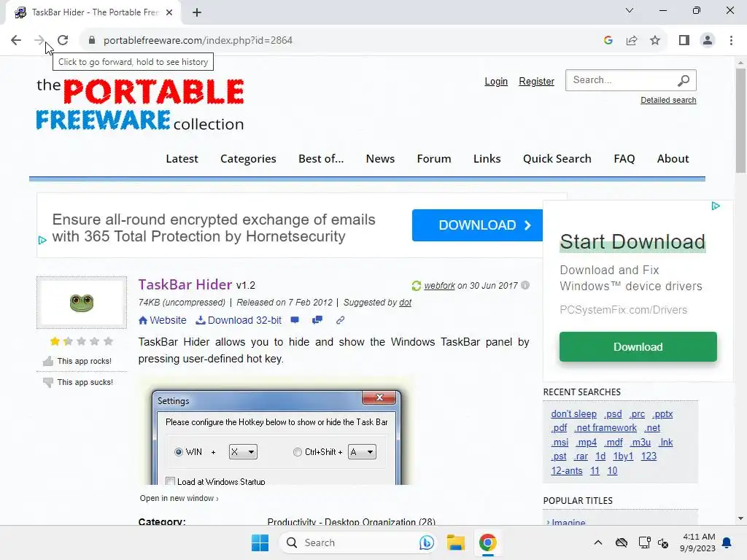Copy permalink chain icon
Viewport: 747px width, 560px height.
coord(340,320)
